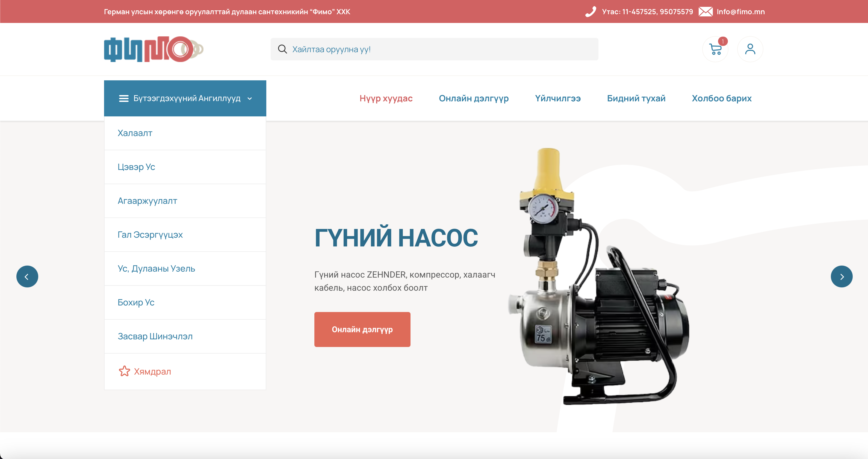Image resolution: width=868 pixels, height=459 pixels.
Task: Click the red Онлайн дэлгүүр banner button
Action: pos(362,329)
